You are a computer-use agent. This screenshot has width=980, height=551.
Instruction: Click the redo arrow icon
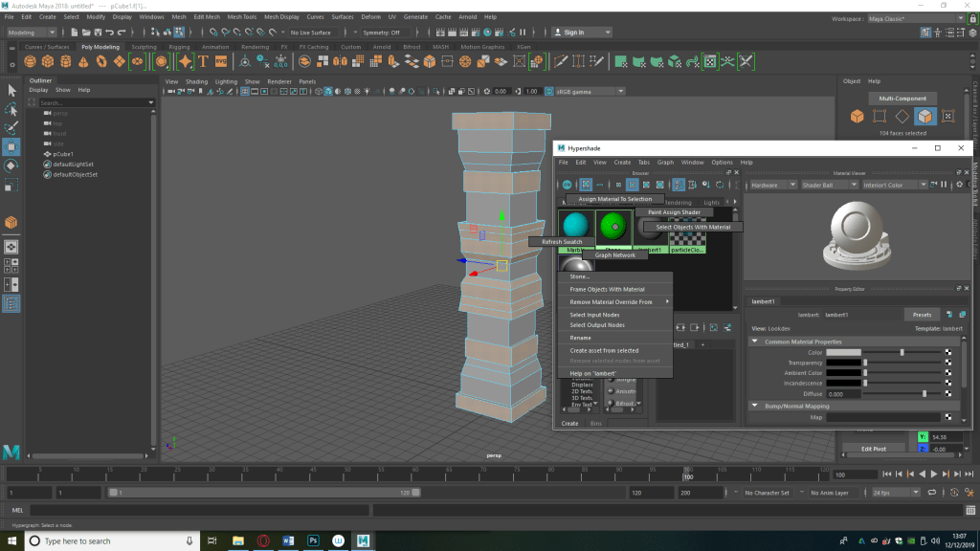(122, 32)
